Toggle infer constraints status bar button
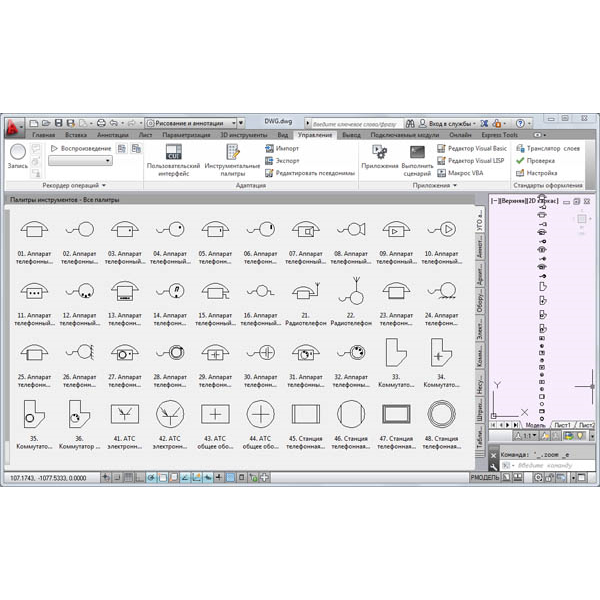Image resolution: width=600 pixels, height=600 pixels. click(106, 477)
